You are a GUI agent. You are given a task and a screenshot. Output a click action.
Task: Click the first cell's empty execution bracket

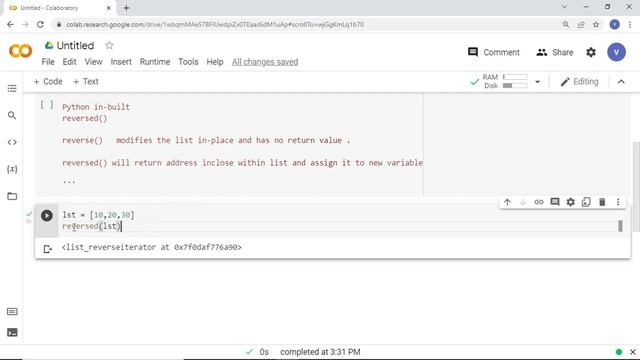[x=47, y=105]
